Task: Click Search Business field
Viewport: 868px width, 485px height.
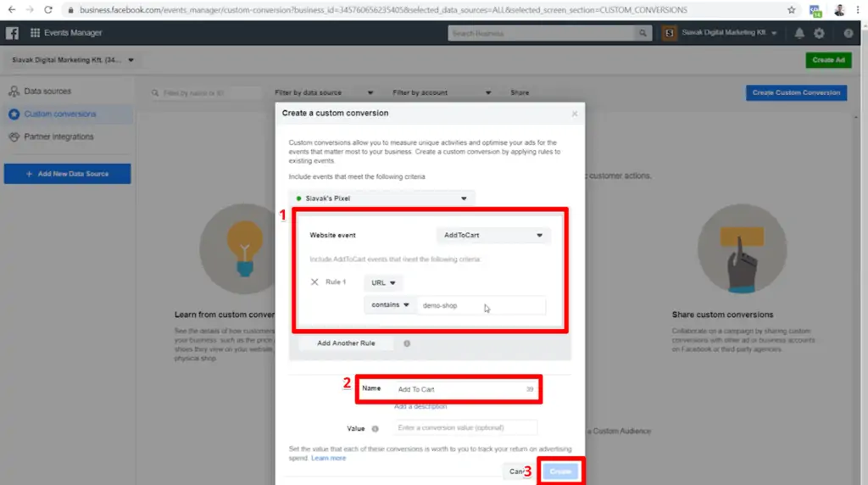Action: 542,33
